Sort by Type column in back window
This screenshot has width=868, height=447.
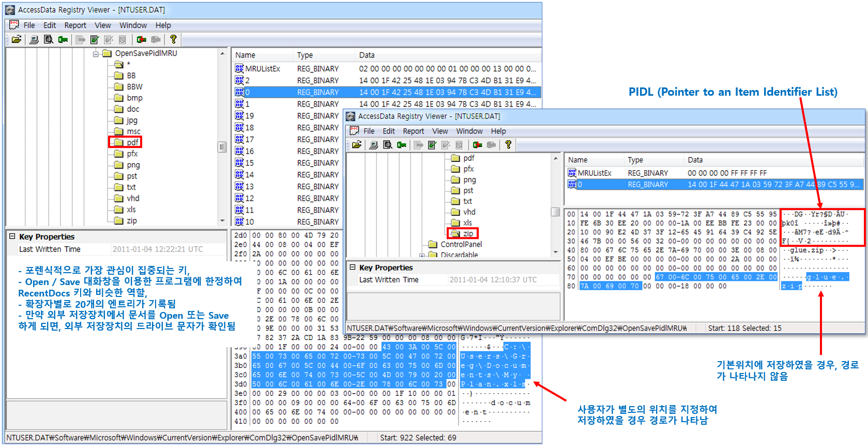(324, 55)
